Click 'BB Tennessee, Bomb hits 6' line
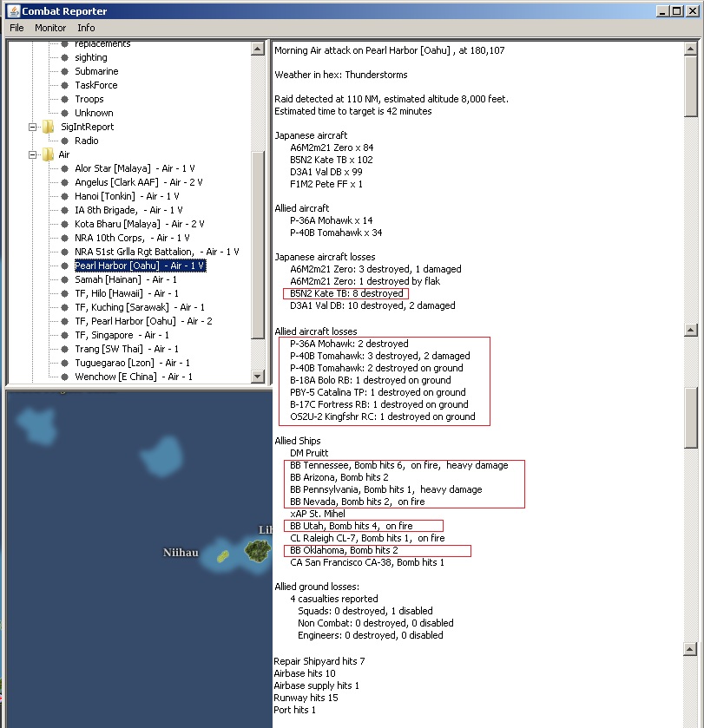 click(399, 465)
